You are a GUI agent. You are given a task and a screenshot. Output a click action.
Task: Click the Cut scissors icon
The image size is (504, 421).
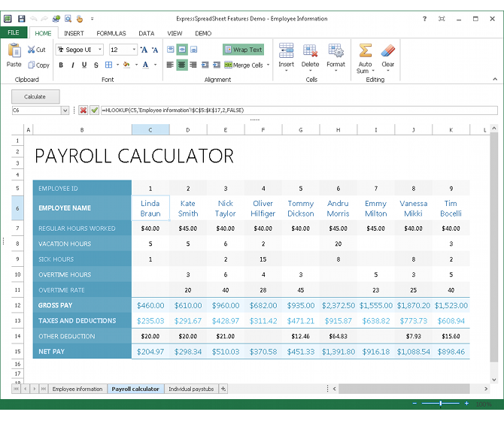click(x=31, y=50)
